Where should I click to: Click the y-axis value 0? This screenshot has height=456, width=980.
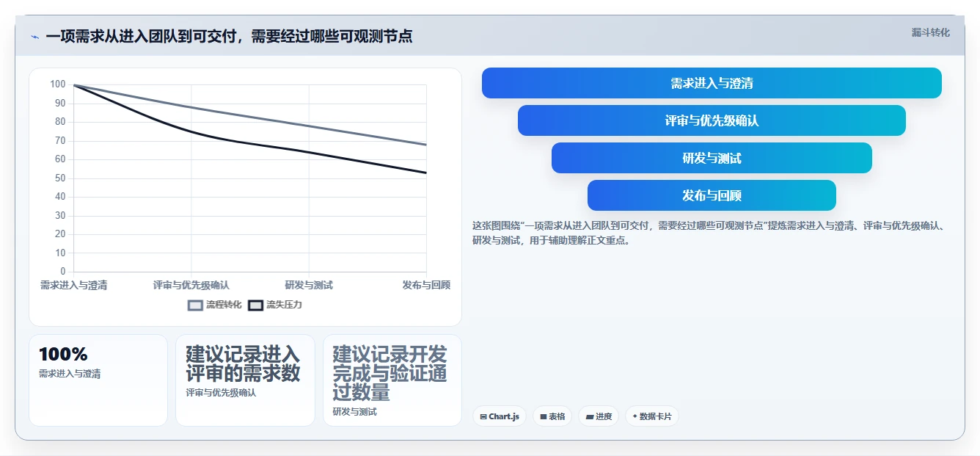[x=63, y=272]
